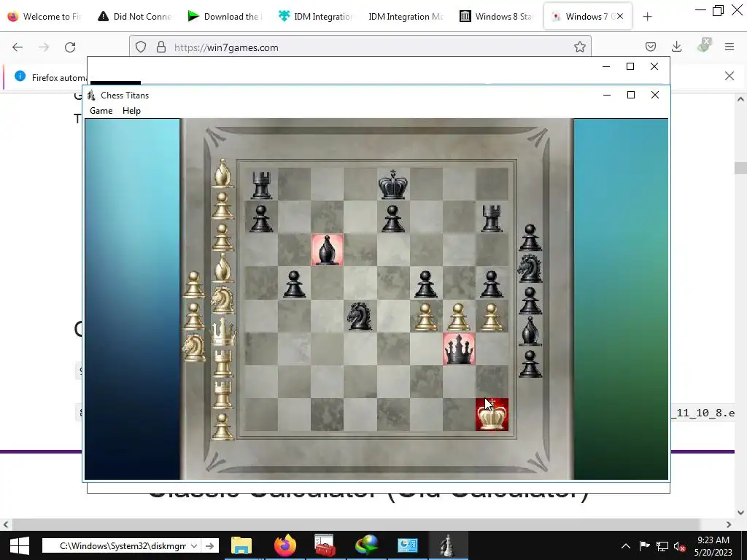Screen dimensions: 747x560
Task: Click the site padlock icon
Action: pyautogui.click(x=161, y=47)
